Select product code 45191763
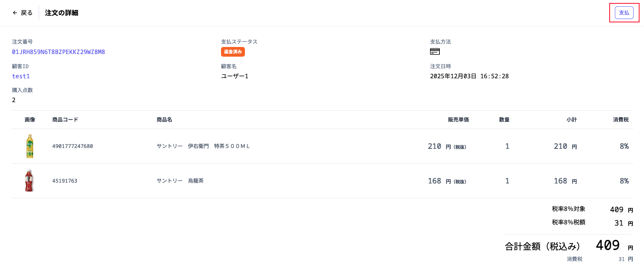The width and height of the screenshot is (644, 271). click(65, 181)
